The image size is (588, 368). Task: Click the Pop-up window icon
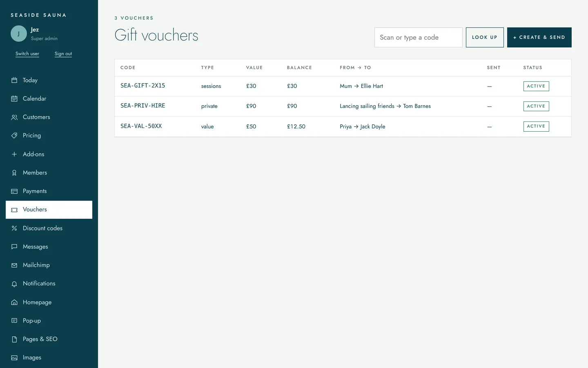pyautogui.click(x=14, y=321)
